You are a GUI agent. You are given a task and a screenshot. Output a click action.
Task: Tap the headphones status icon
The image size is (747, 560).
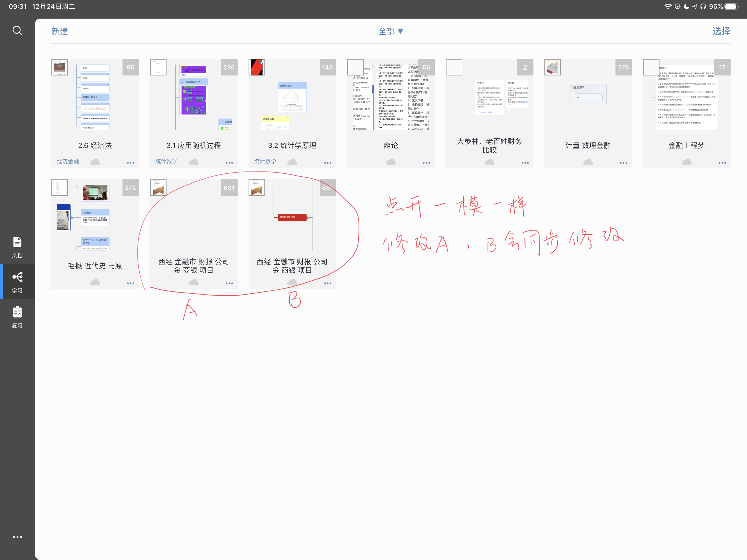tap(703, 6)
